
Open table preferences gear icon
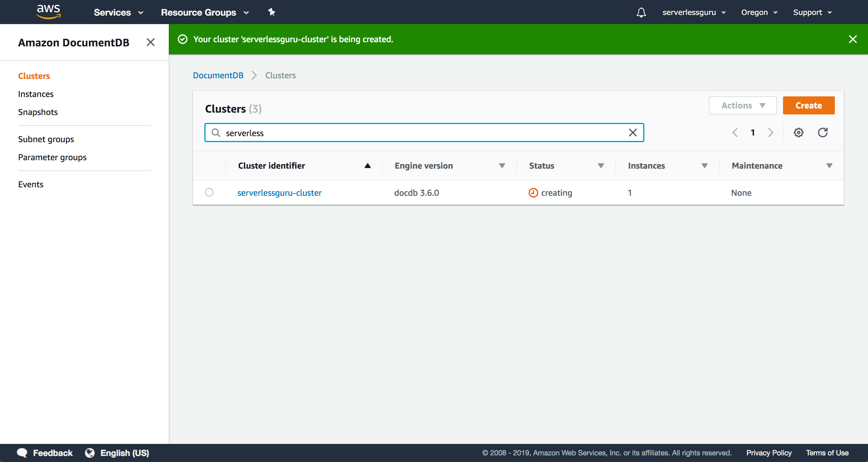click(x=798, y=132)
